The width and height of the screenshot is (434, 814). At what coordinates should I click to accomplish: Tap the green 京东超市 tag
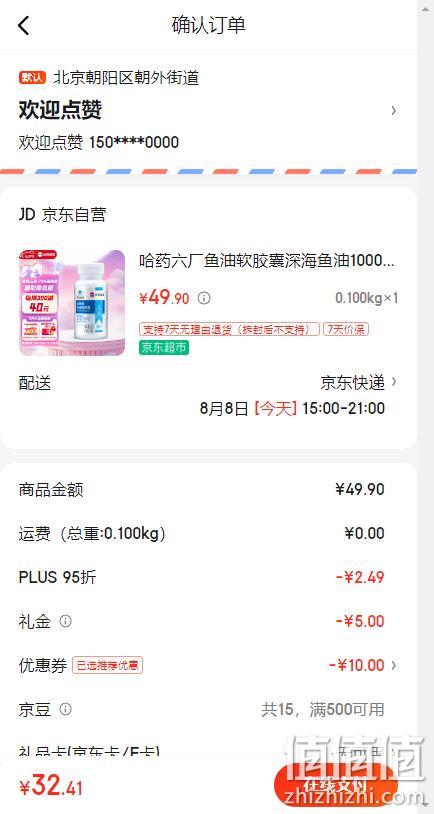164,347
